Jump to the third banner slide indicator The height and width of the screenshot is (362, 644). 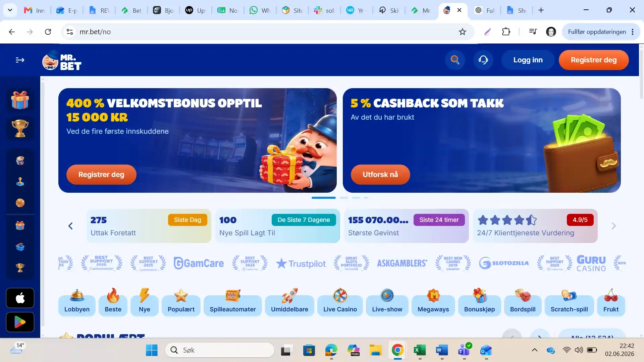point(356,198)
